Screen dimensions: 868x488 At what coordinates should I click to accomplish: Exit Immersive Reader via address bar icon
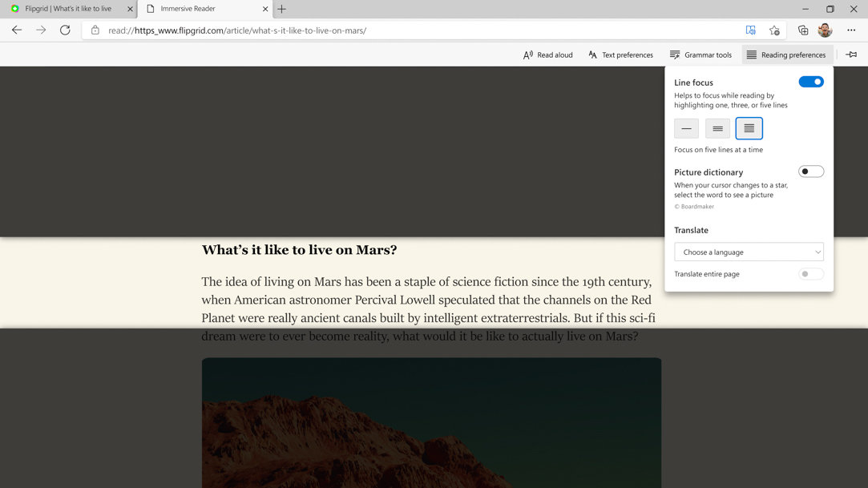751,30
